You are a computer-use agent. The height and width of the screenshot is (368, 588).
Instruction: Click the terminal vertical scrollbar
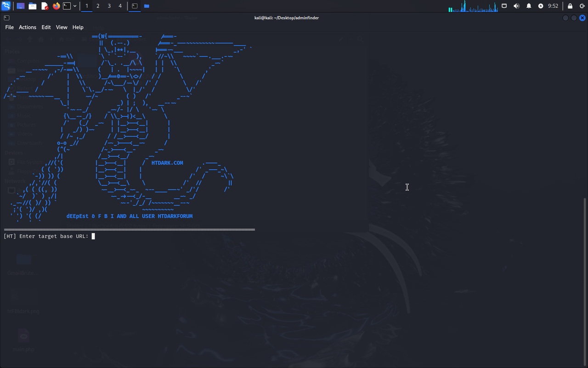click(x=586, y=282)
